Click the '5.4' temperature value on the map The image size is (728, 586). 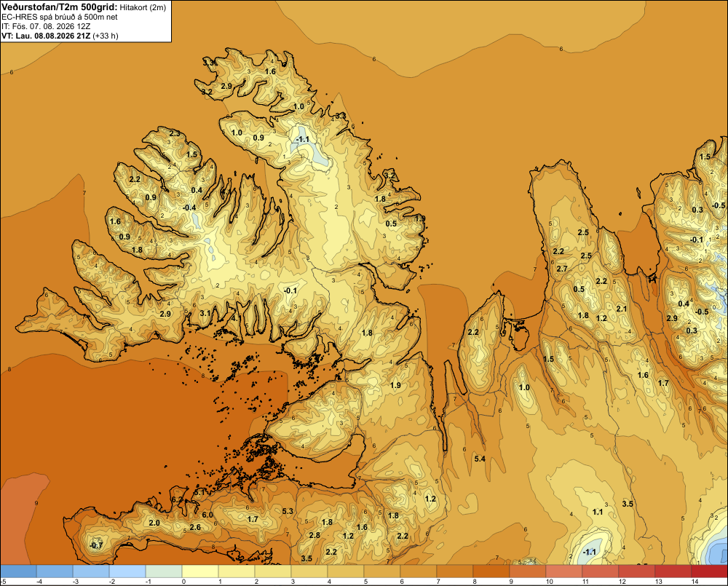click(x=480, y=459)
